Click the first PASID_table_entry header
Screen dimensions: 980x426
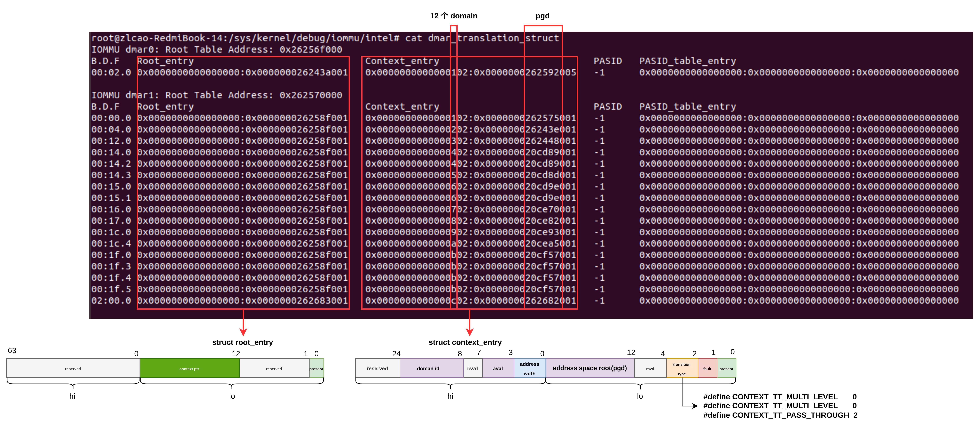coord(687,61)
